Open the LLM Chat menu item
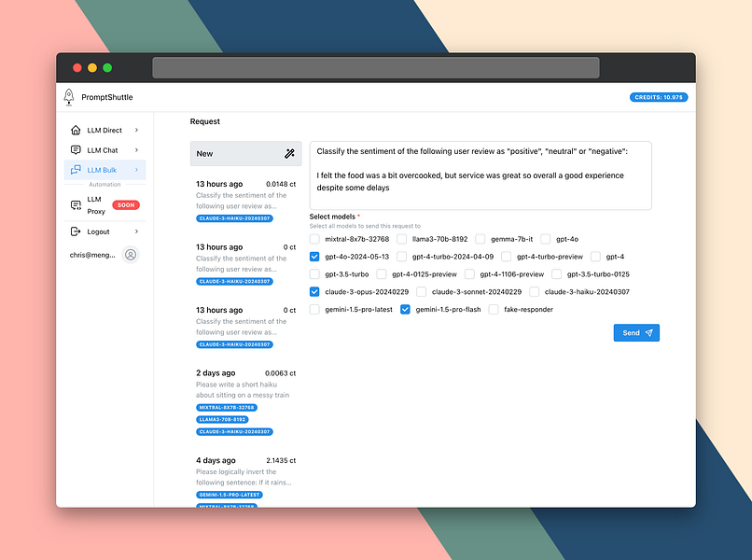 (104, 150)
